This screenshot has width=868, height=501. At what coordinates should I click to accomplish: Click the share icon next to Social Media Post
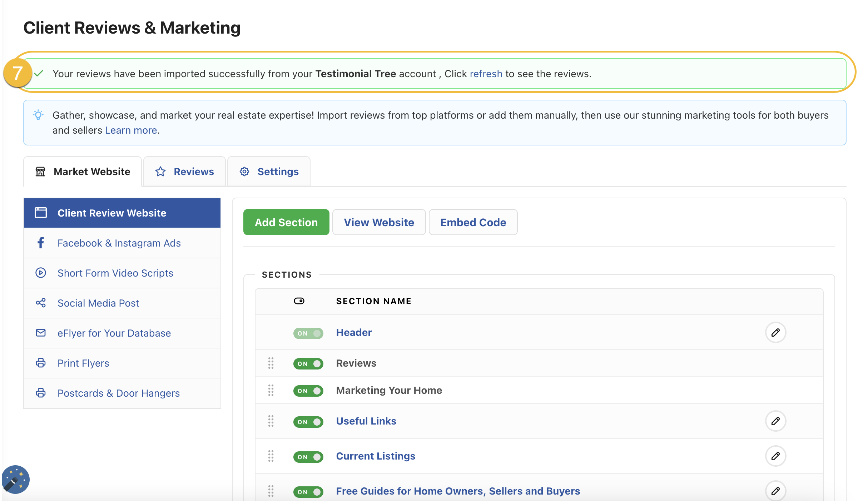(40, 303)
